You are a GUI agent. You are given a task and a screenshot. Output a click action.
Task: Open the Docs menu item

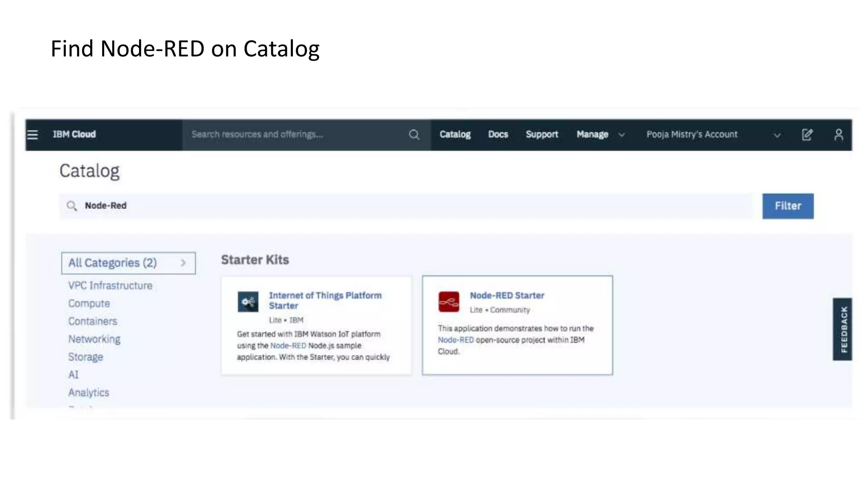[x=498, y=134]
